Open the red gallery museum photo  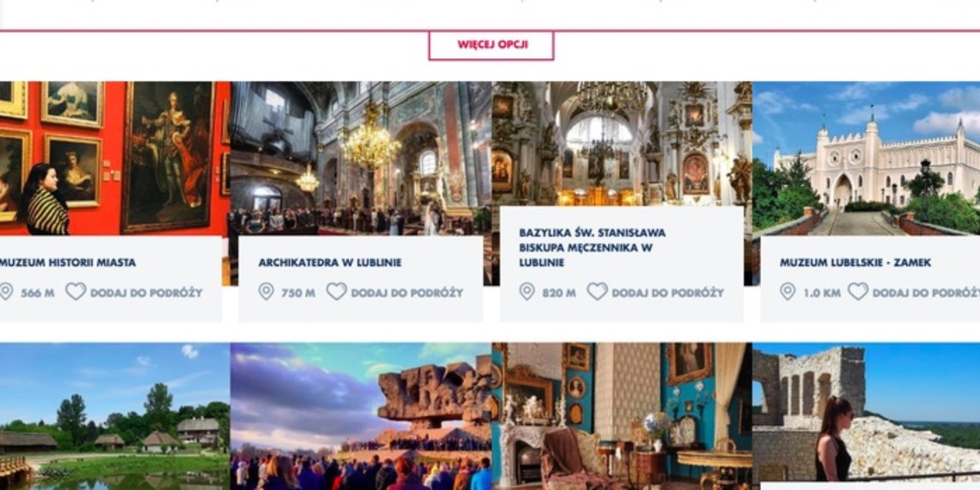click(115, 158)
